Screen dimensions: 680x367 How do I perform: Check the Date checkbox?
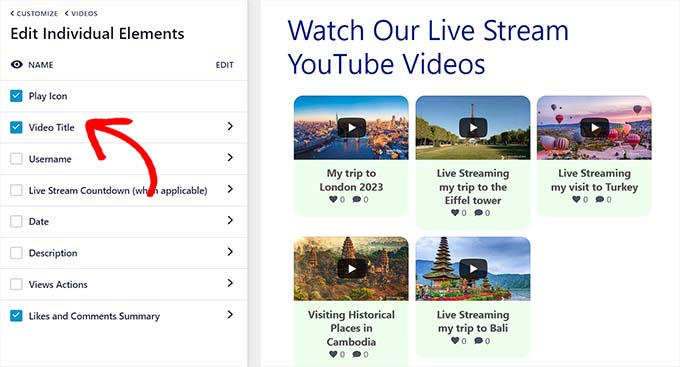[16, 221]
